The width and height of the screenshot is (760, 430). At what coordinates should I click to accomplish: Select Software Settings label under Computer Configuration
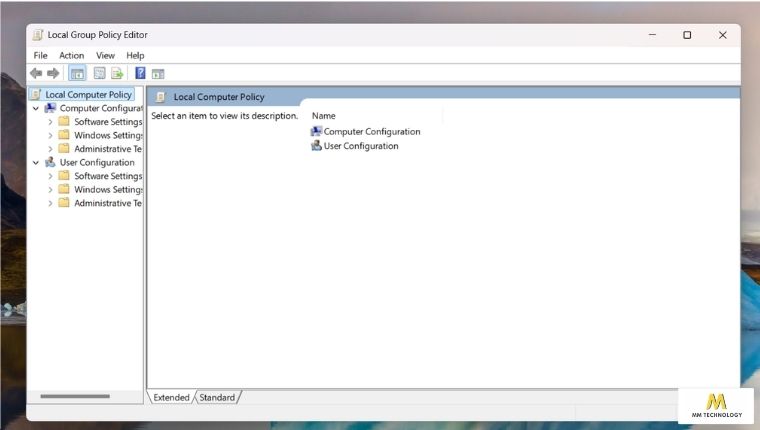(x=108, y=122)
